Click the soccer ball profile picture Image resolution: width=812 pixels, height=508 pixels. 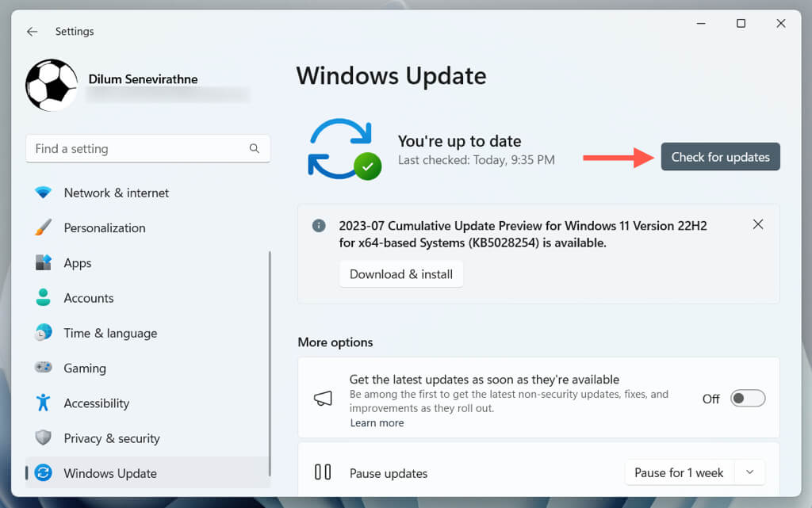(x=52, y=85)
